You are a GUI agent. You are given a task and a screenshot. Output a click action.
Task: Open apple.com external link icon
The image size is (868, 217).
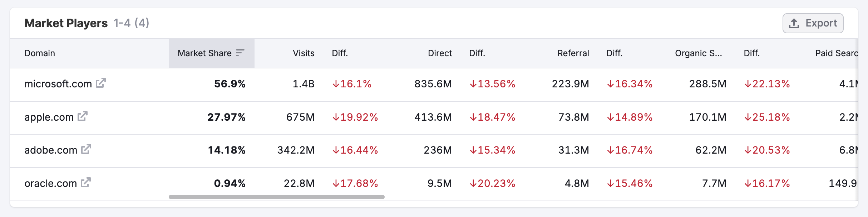click(x=83, y=116)
